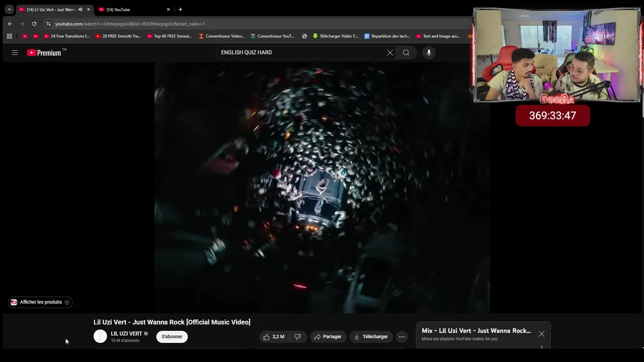Open more actions three-dot menu

(401, 336)
